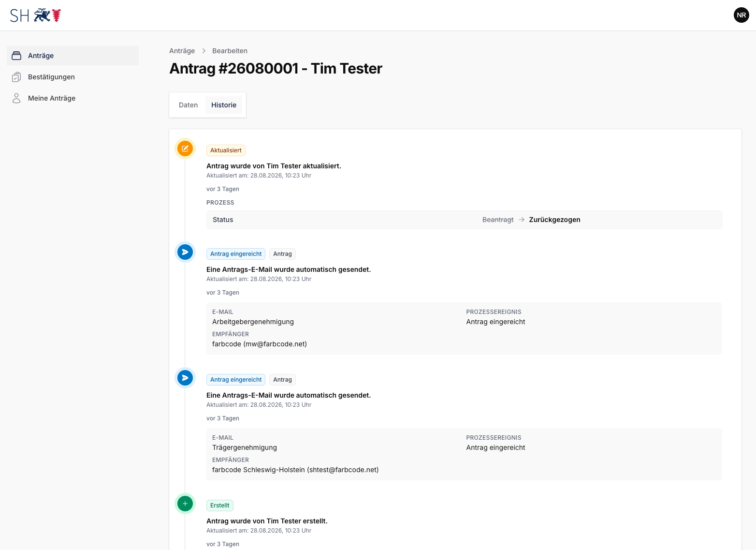
Task: Open the NR user avatar menu
Action: pos(741,15)
